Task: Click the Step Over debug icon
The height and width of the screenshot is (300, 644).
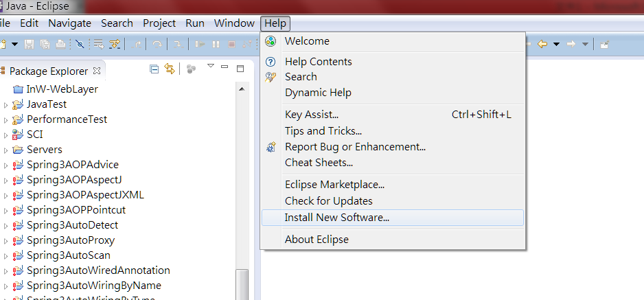Action: tap(157, 45)
